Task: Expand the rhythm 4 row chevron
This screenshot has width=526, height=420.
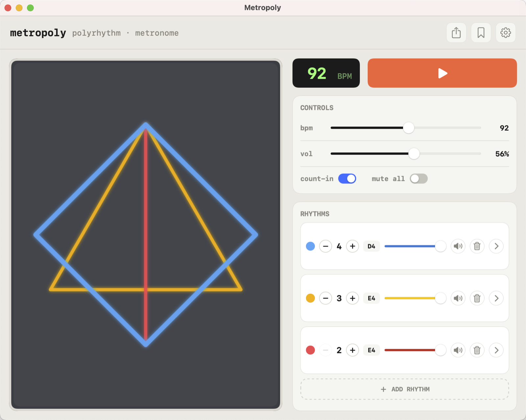Action: tap(496, 246)
